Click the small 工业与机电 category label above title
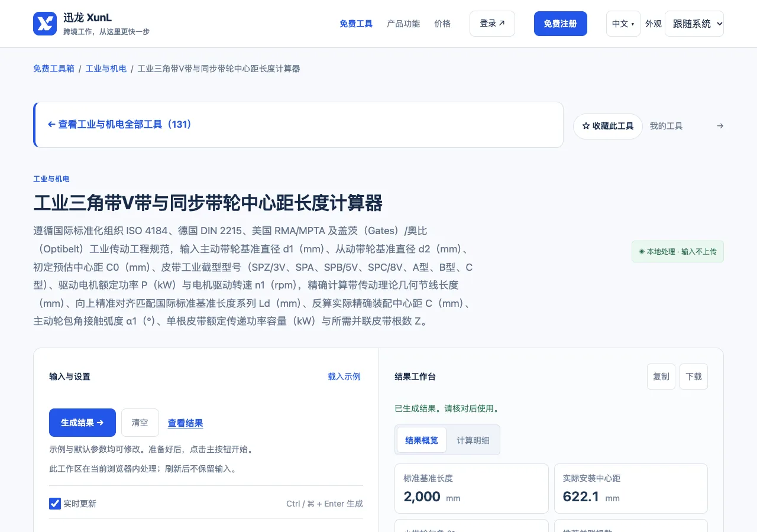The height and width of the screenshot is (532, 757). coord(51,179)
